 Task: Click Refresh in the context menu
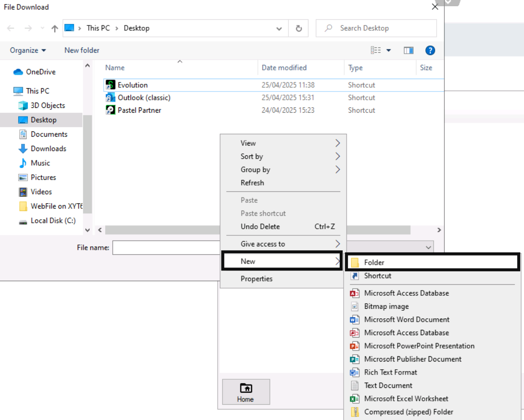click(252, 183)
